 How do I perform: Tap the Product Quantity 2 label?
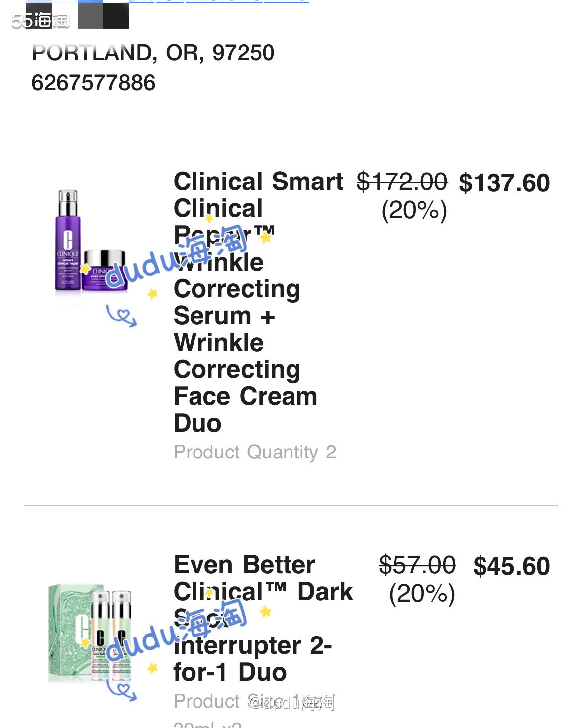255,452
